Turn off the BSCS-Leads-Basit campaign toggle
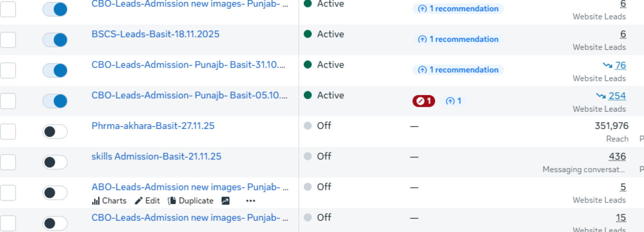 tap(55, 40)
